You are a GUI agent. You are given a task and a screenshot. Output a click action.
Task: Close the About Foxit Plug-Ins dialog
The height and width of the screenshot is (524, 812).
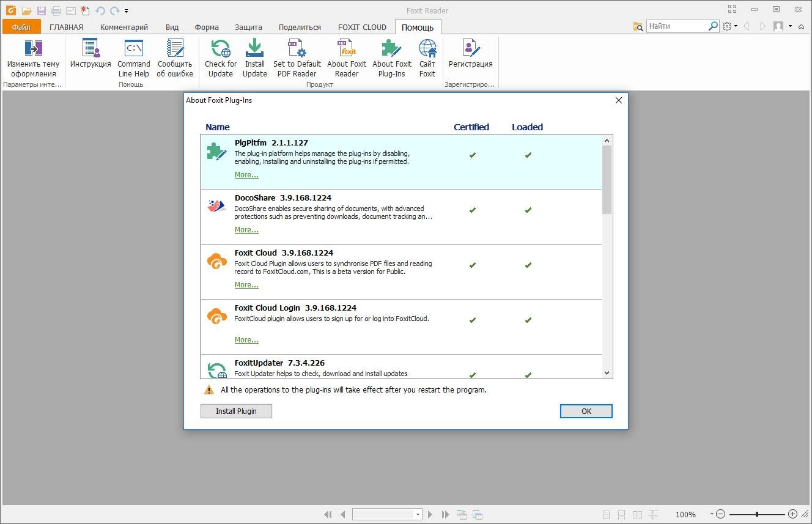pyautogui.click(x=618, y=100)
